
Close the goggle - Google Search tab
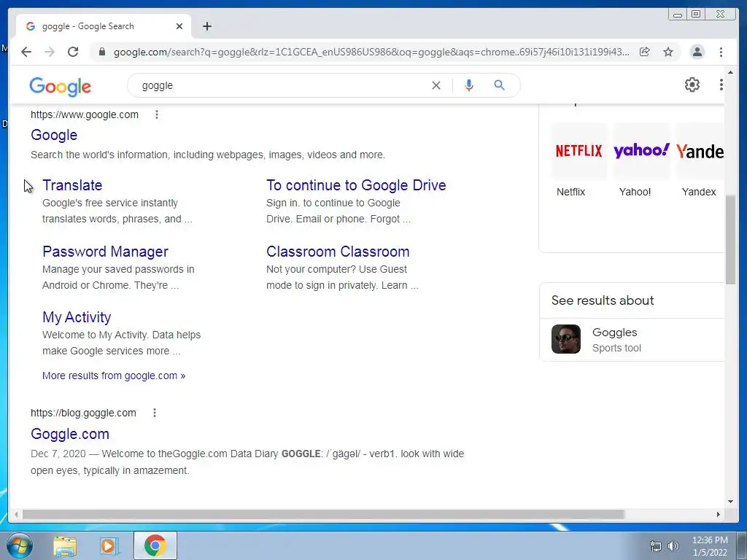coord(179,26)
